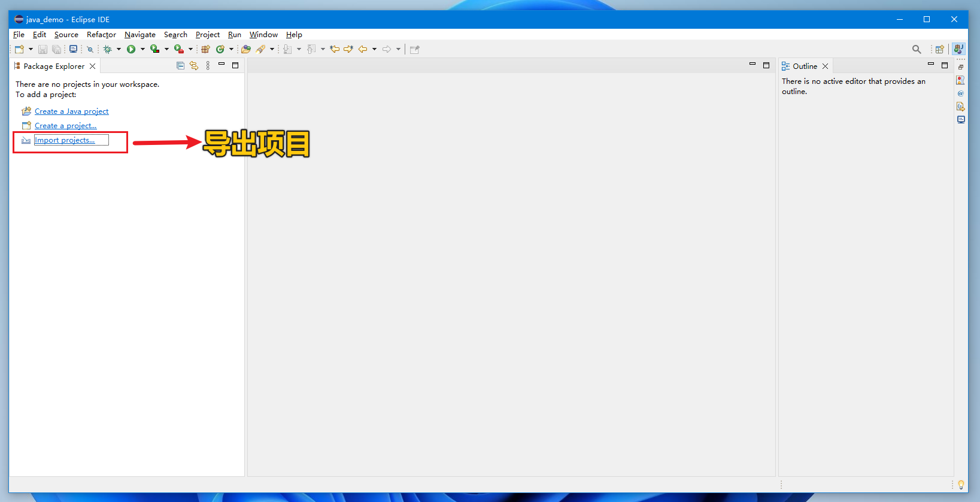
Task: Restore the minimized view stack
Action: (x=961, y=67)
